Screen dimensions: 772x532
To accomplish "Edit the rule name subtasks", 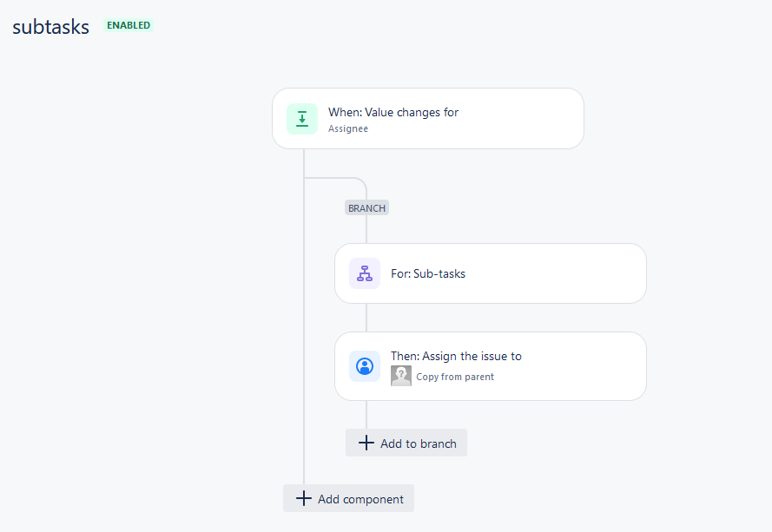I will (49, 27).
